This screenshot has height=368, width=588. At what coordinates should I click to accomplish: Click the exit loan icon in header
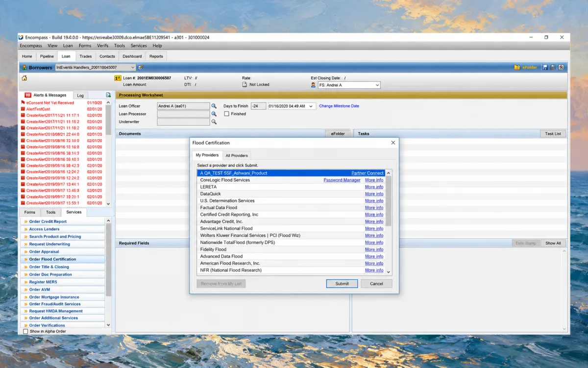click(x=561, y=67)
